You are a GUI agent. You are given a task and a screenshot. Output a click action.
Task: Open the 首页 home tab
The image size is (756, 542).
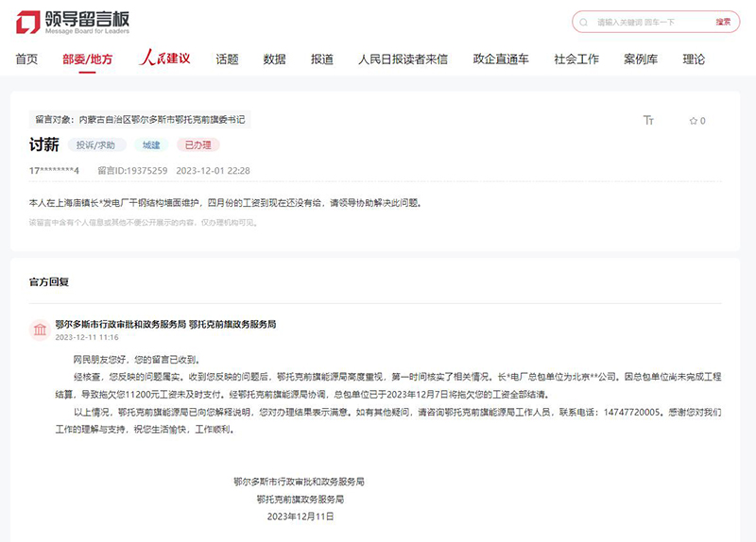click(x=26, y=59)
